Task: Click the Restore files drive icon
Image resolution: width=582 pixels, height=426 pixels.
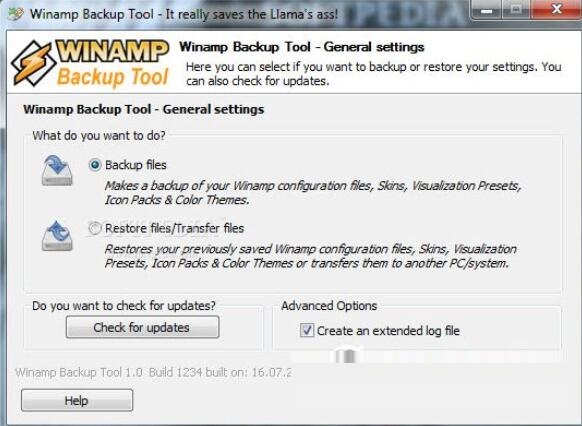Action: (x=57, y=236)
